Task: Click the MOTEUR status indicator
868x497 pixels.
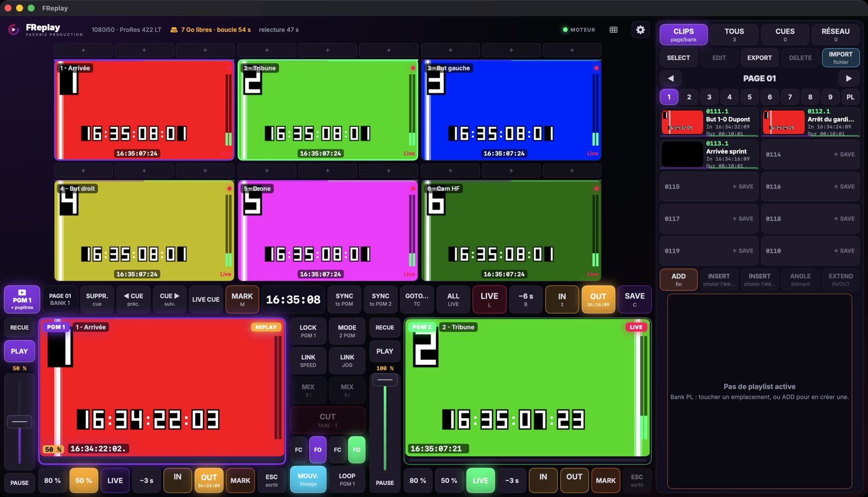Action: (x=579, y=30)
